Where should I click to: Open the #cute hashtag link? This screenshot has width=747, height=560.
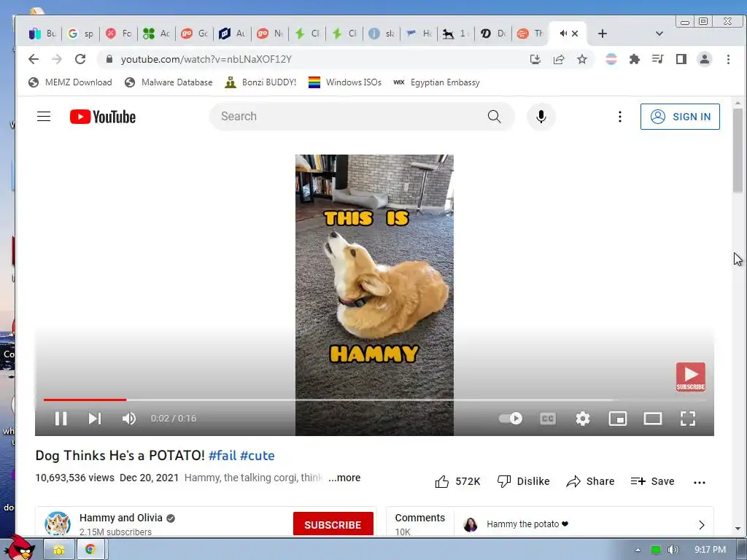point(258,455)
